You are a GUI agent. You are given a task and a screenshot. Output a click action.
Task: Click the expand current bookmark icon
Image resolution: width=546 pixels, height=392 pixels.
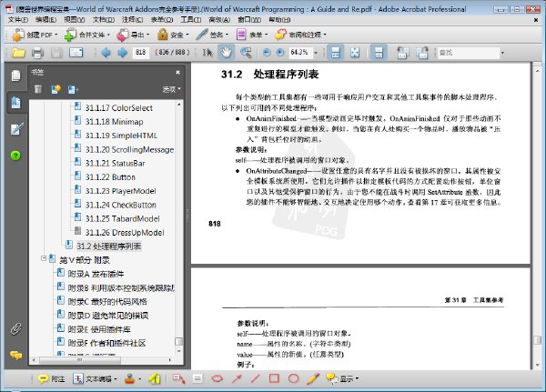pyautogui.click(x=73, y=89)
